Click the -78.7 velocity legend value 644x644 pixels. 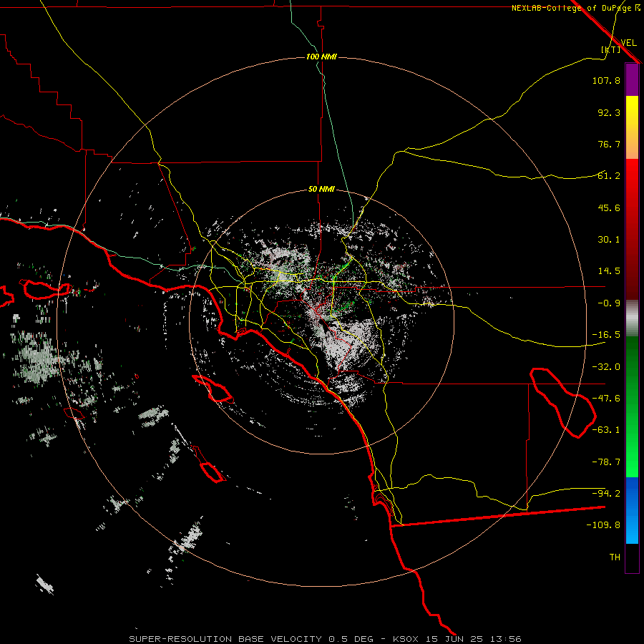[x=606, y=462]
